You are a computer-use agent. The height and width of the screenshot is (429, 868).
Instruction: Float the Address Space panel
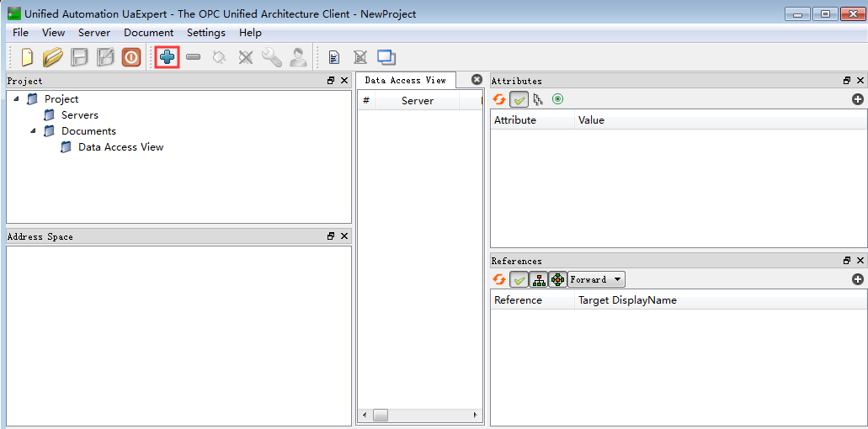coord(331,236)
